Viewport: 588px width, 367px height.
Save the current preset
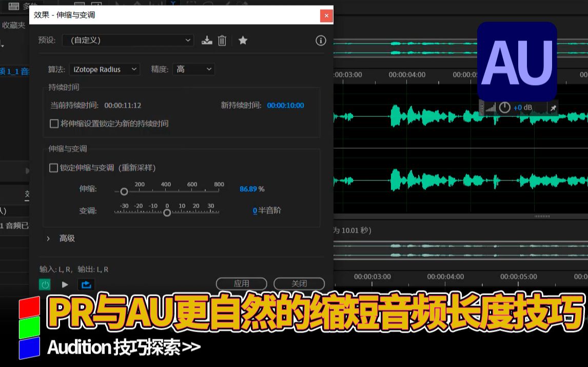(x=207, y=40)
